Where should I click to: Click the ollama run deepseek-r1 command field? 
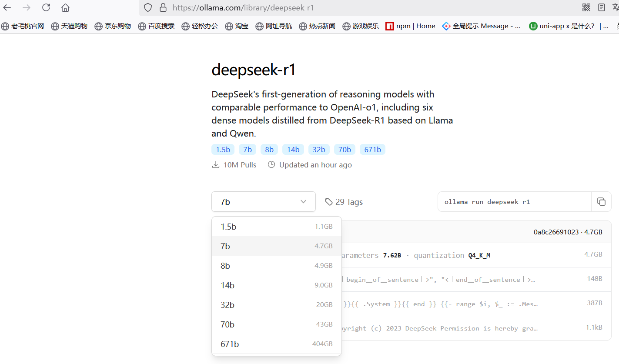coord(515,202)
